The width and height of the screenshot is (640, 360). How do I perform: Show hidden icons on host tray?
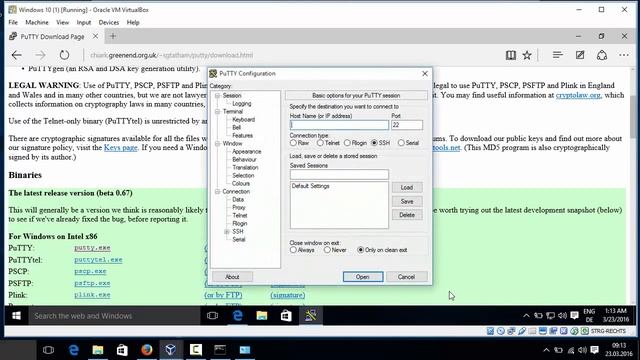[546, 350]
